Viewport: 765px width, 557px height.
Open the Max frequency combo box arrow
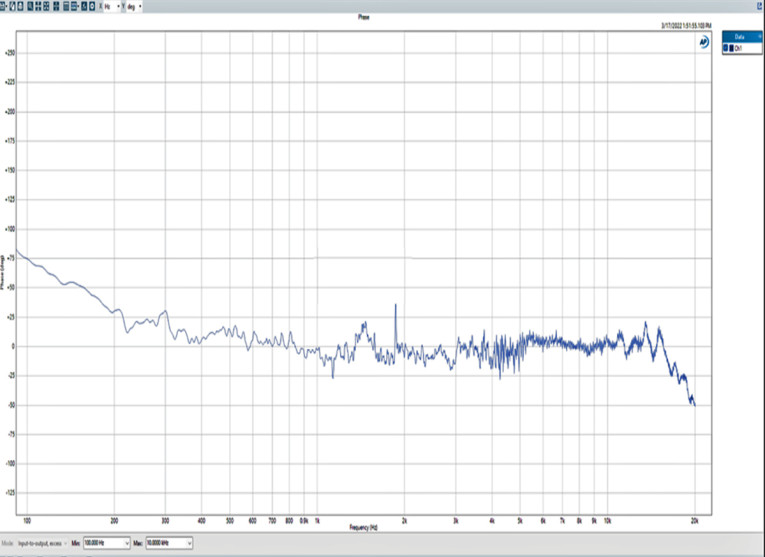pos(189,543)
